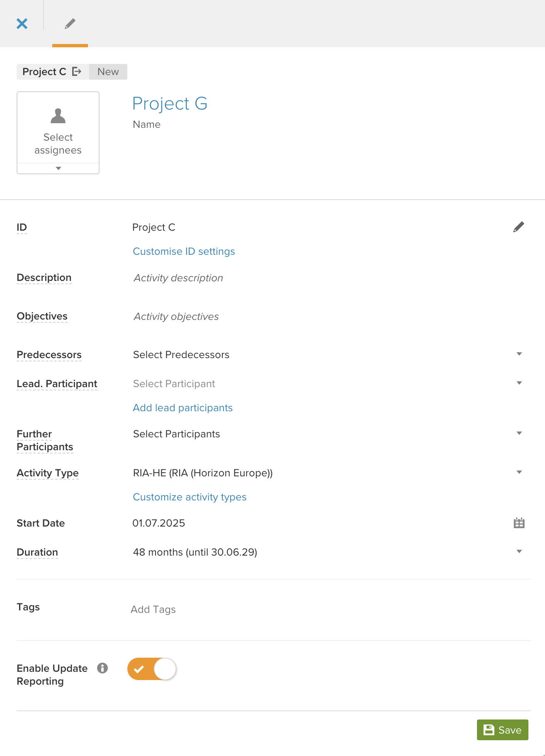
Task: Click the New status badge
Action: click(108, 72)
